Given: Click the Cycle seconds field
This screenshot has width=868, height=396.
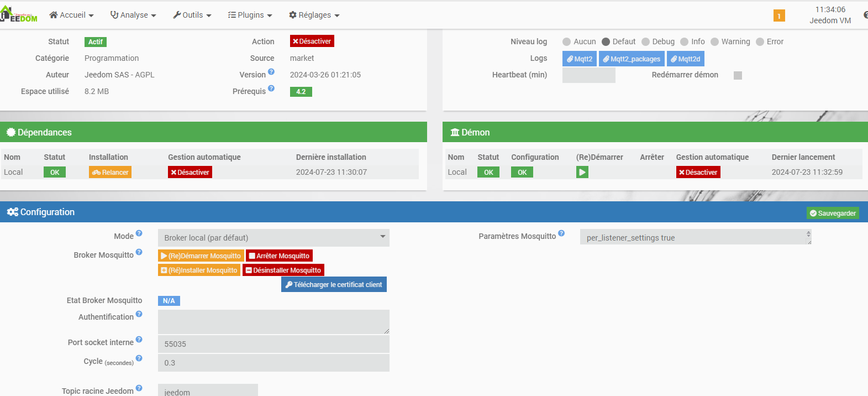Looking at the screenshot, I should point(273,363).
